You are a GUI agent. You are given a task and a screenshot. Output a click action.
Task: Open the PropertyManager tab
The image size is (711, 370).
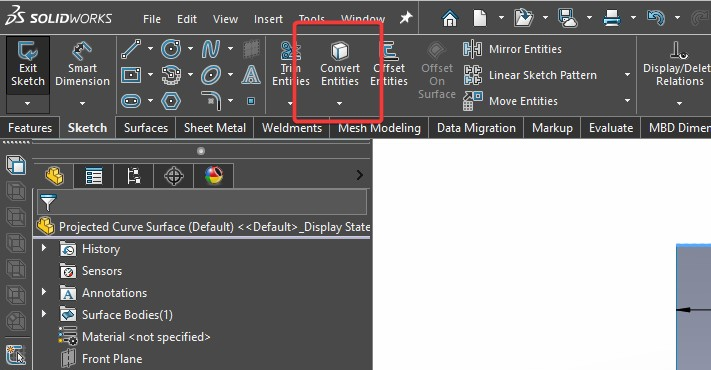tap(94, 175)
